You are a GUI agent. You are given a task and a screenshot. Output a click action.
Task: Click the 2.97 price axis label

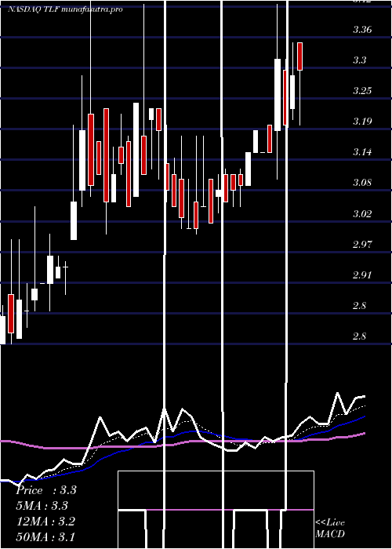coord(362,244)
